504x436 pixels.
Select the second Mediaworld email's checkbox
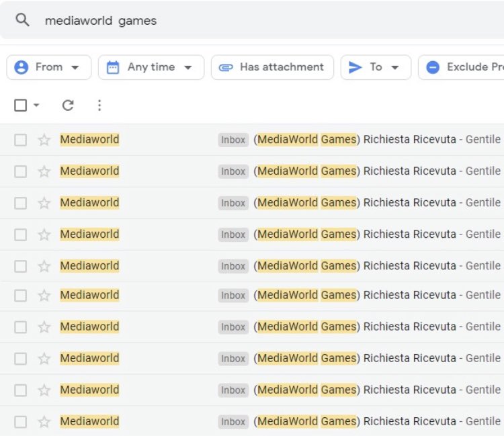pyautogui.click(x=21, y=171)
